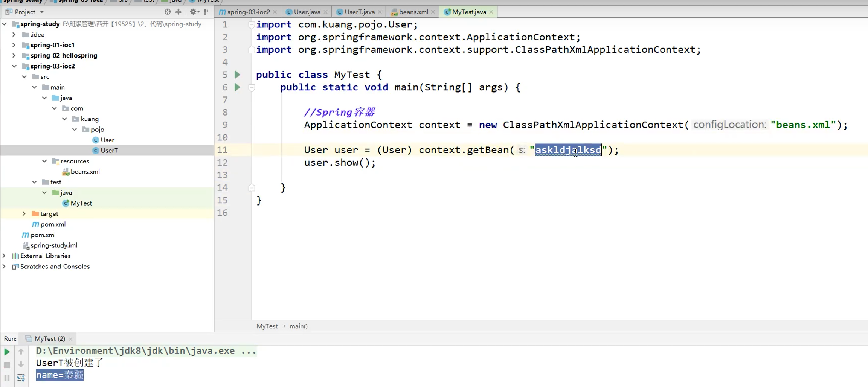Click the scroll-from-source locate icon
The image size is (868, 387).
click(x=168, y=12)
